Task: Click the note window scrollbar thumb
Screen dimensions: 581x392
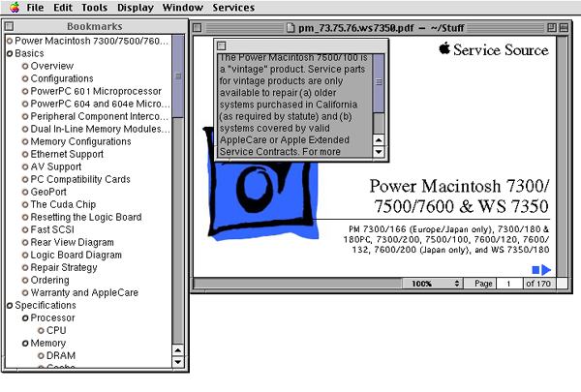Action: (x=379, y=83)
